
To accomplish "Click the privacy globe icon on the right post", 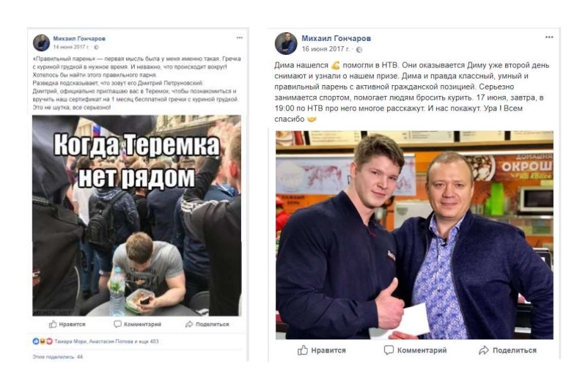I will tap(359, 50).
